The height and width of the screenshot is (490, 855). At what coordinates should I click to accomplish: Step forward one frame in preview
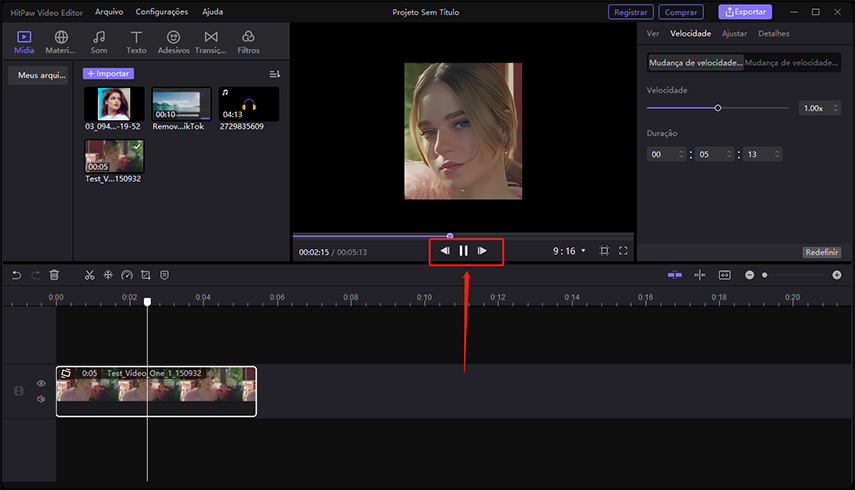pos(482,251)
